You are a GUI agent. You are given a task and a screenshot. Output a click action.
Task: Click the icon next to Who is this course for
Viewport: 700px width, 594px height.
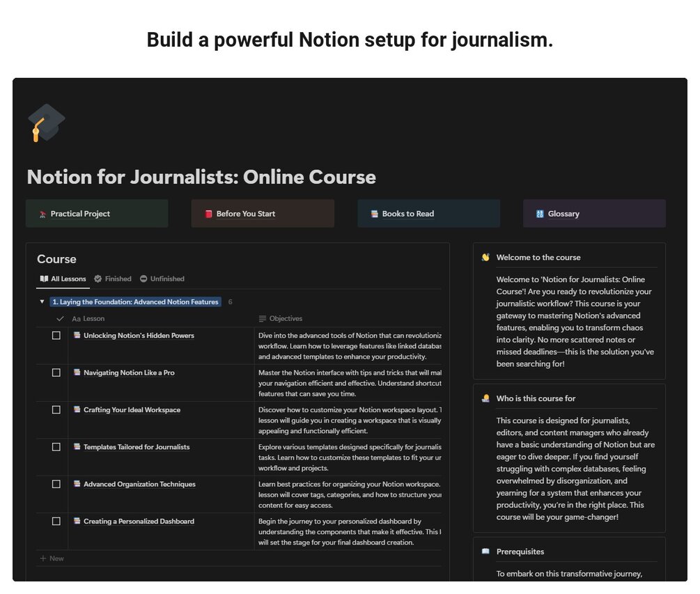pyautogui.click(x=485, y=398)
